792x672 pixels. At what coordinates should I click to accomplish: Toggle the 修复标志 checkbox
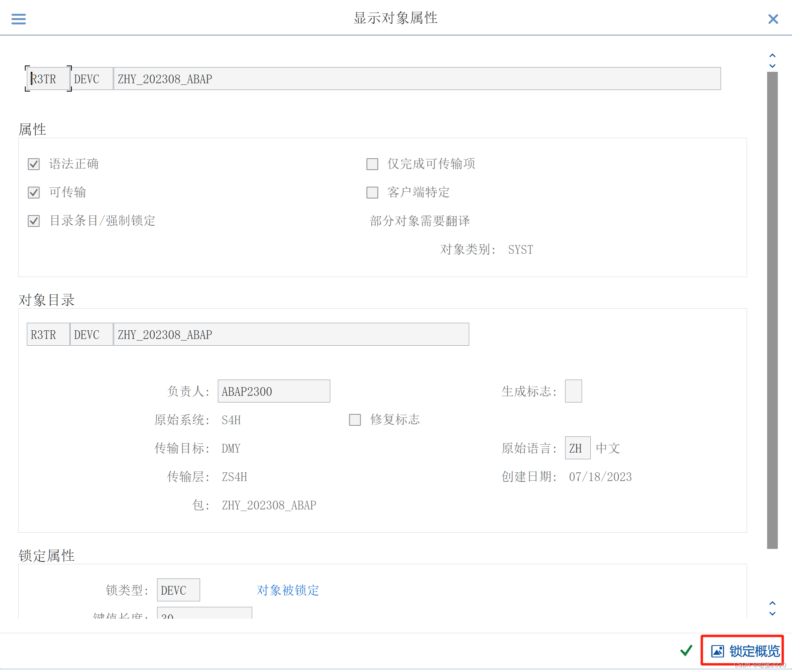click(355, 420)
